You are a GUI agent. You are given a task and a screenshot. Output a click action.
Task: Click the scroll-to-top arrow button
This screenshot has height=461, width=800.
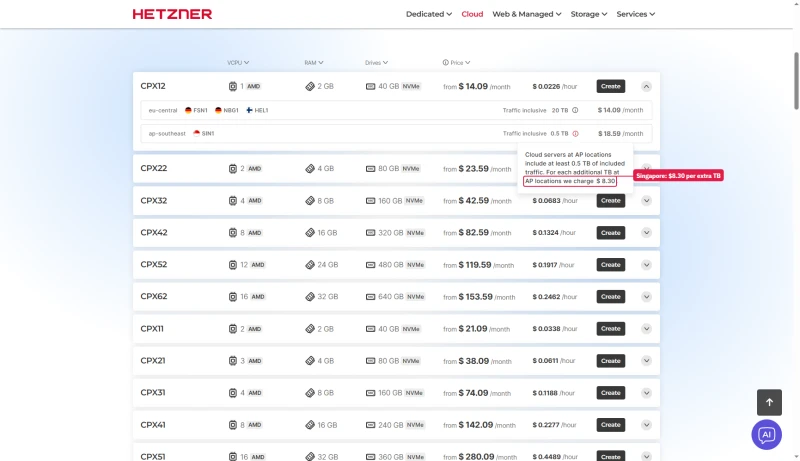769,402
